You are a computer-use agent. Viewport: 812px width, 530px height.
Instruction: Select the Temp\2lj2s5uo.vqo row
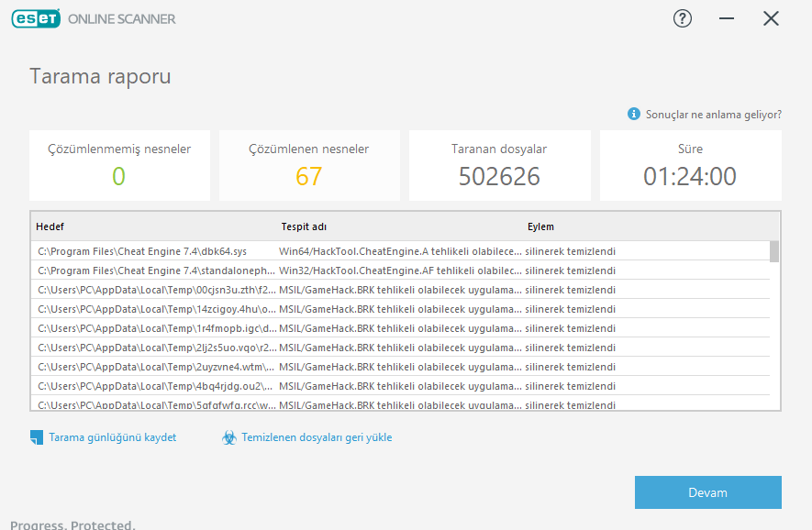coord(400,348)
